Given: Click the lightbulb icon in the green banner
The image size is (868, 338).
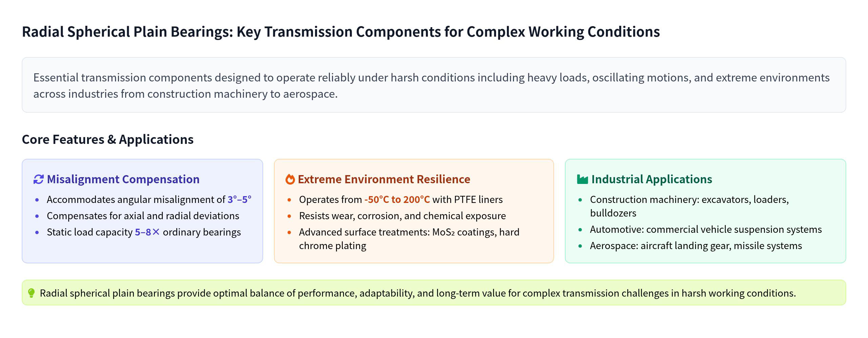Looking at the screenshot, I should pos(31,293).
